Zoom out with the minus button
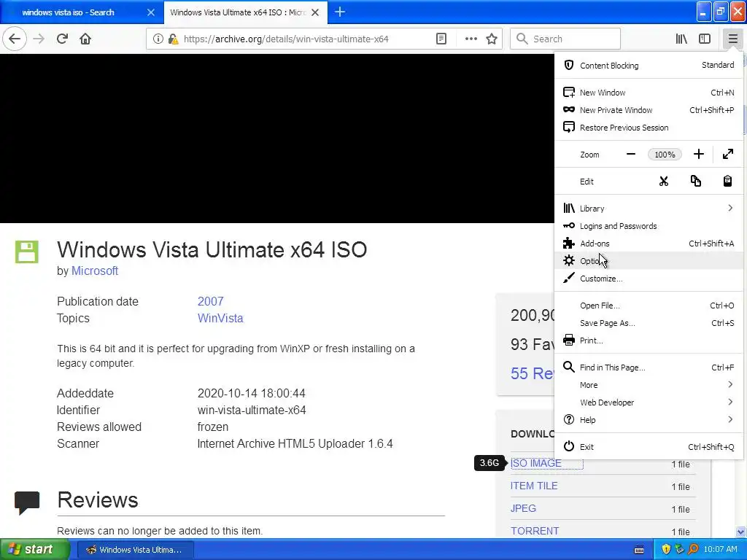Viewport: 747px width, 560px height. [631, 154]
